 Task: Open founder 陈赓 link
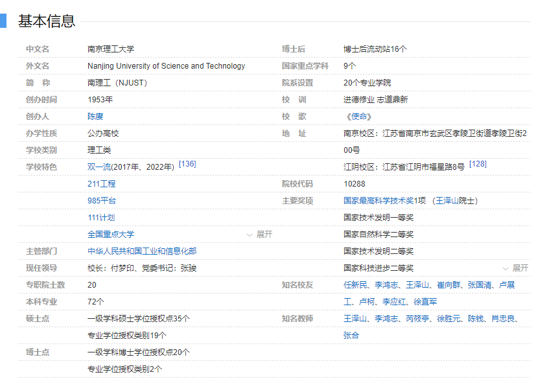click(95, 117)
